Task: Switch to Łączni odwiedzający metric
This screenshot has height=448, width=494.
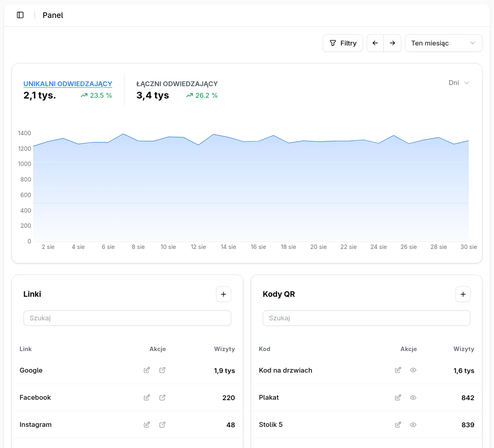Action: (x=177, y=84)
